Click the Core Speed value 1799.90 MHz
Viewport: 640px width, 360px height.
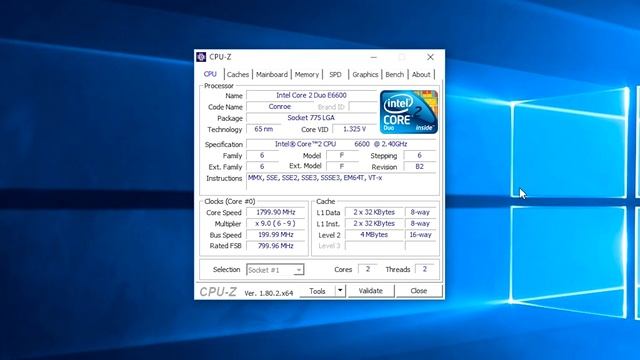point(276,212)
